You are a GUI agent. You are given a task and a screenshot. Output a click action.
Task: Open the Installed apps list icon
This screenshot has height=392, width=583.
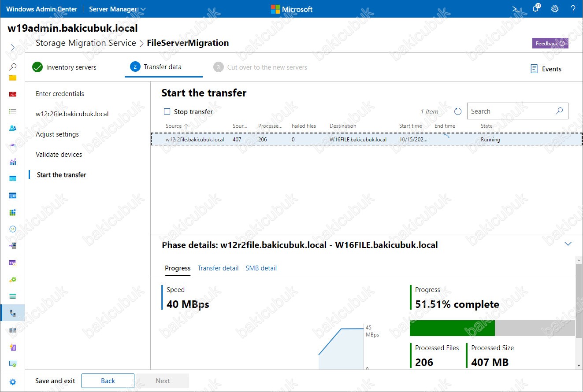13,111
